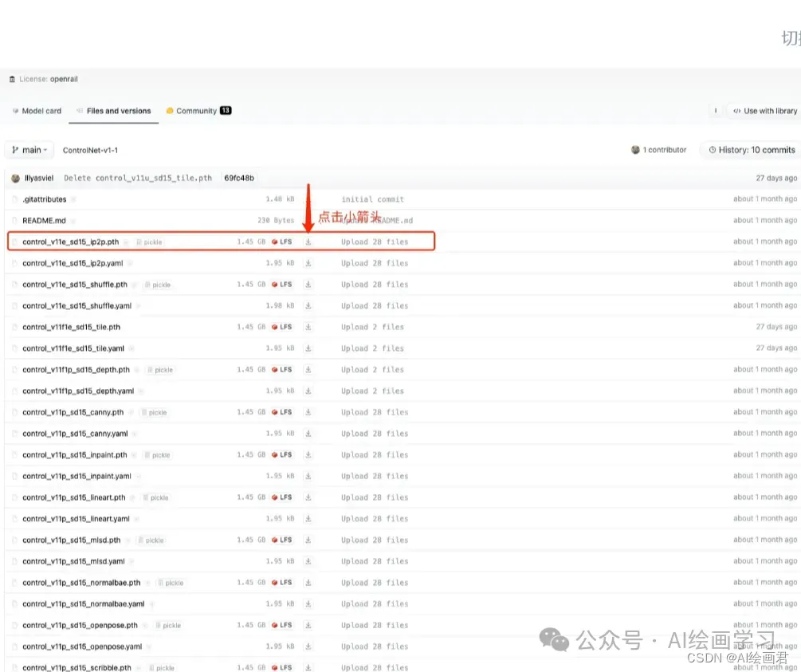
Task: Click 27 days ago on latest commit row
Action: click(776, 178)
